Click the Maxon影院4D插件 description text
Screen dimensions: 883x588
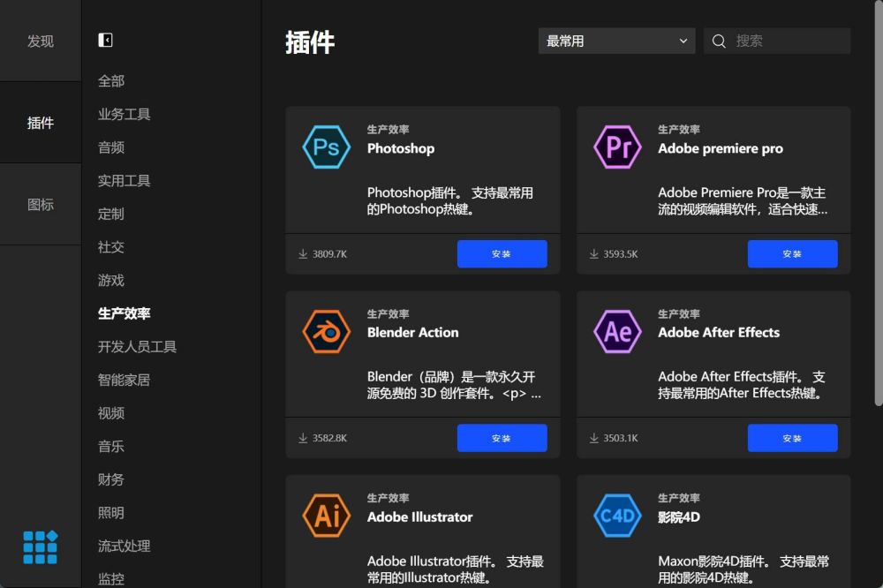pos(743,569)
